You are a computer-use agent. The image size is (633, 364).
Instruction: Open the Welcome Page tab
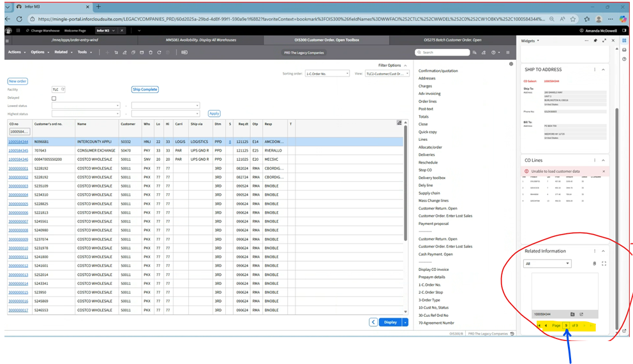(75, 31)
